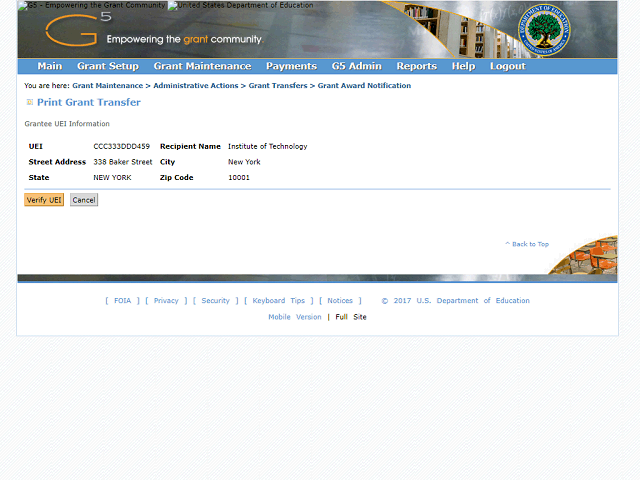Go to Grant Award Notification breadcrumb
Viewport: 640px width, 480px height.
364,86
